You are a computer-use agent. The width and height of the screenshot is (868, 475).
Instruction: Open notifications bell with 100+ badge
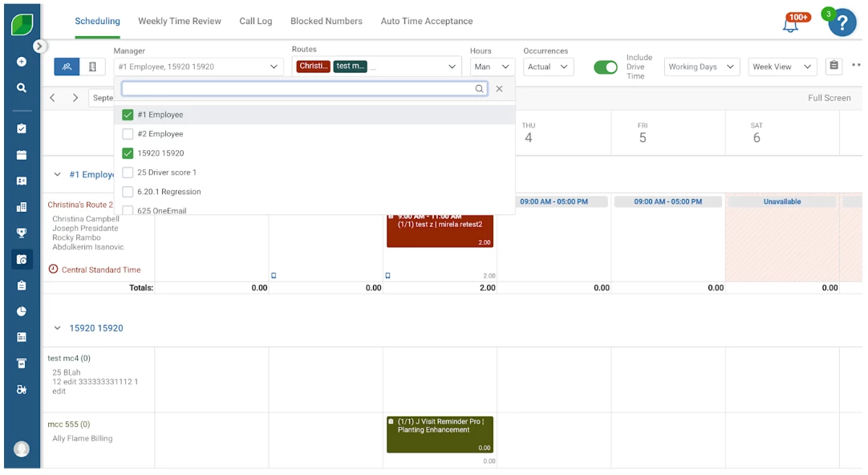pos(791,24)
